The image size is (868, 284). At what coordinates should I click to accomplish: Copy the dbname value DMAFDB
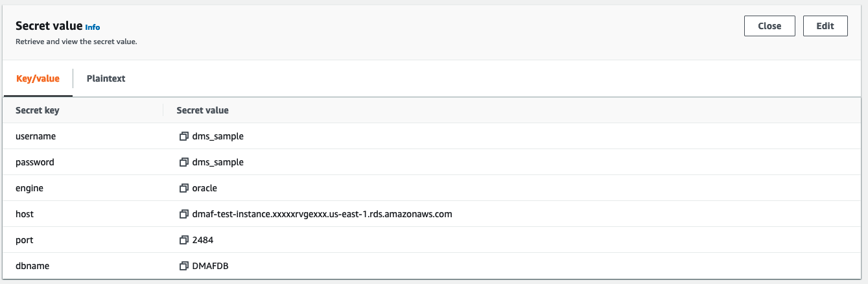(183, 266)
